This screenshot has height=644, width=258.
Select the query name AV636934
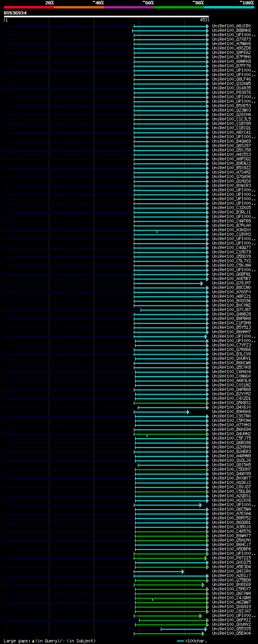[15, 13]
